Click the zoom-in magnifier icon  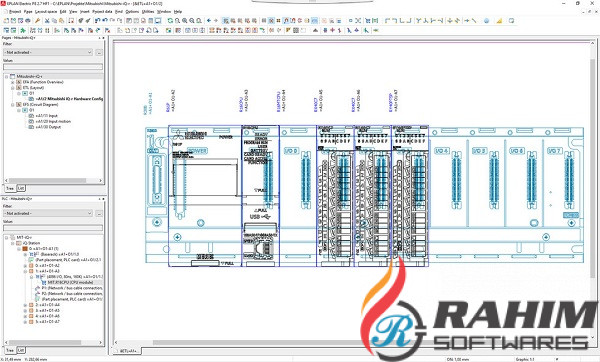[x=184, y=21]
